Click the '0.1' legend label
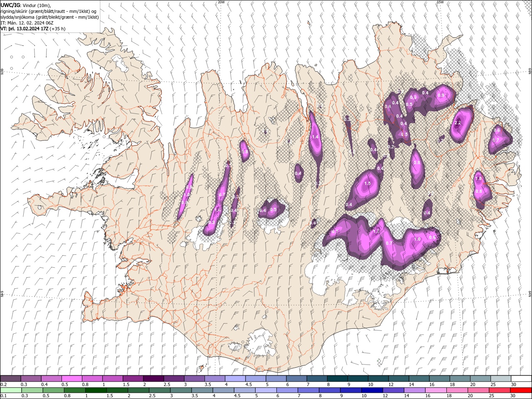The image size is (532, 399). [3, 396]
